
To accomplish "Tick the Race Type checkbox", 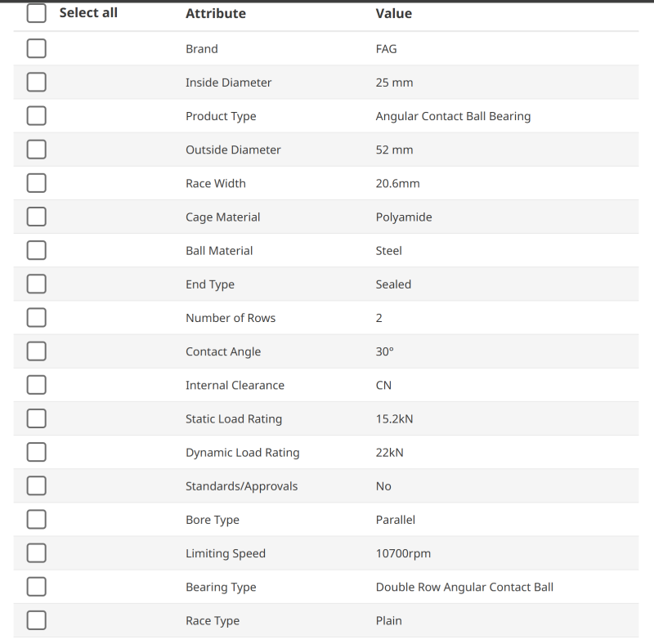I will click(x=36, y=620).
